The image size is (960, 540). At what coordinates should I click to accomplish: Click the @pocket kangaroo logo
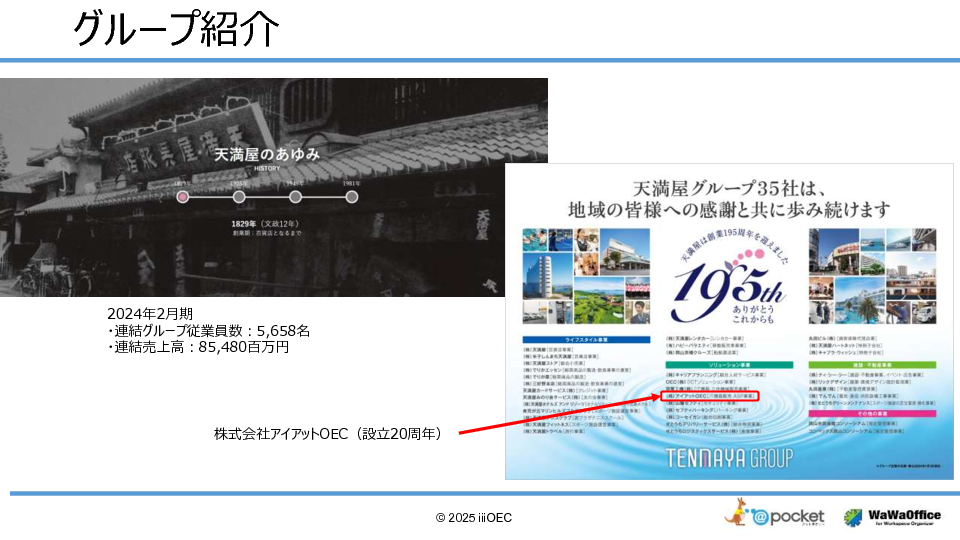776,515
